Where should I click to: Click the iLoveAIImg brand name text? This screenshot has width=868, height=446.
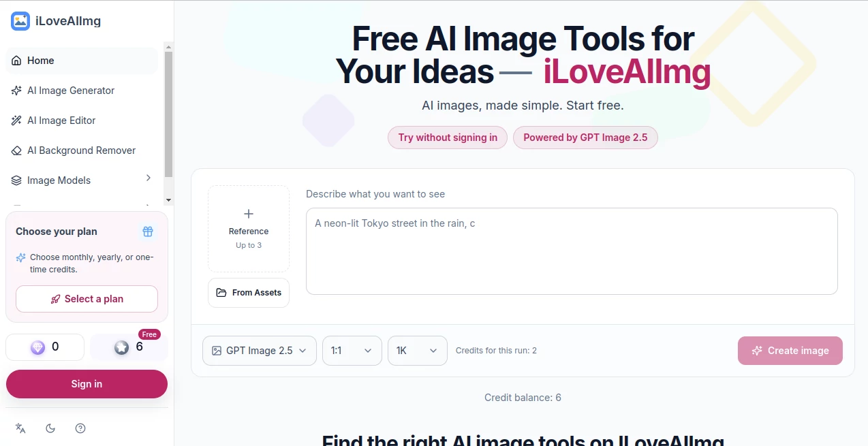point(68,21)
